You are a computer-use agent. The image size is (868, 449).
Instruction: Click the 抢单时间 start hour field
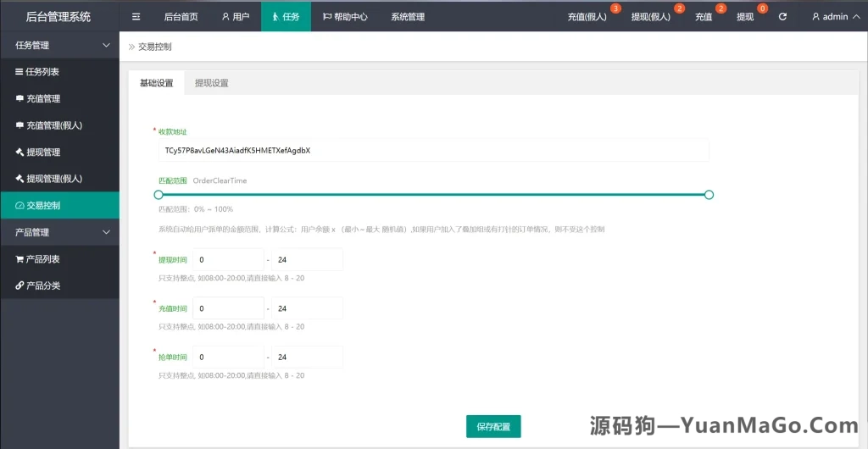228,358
